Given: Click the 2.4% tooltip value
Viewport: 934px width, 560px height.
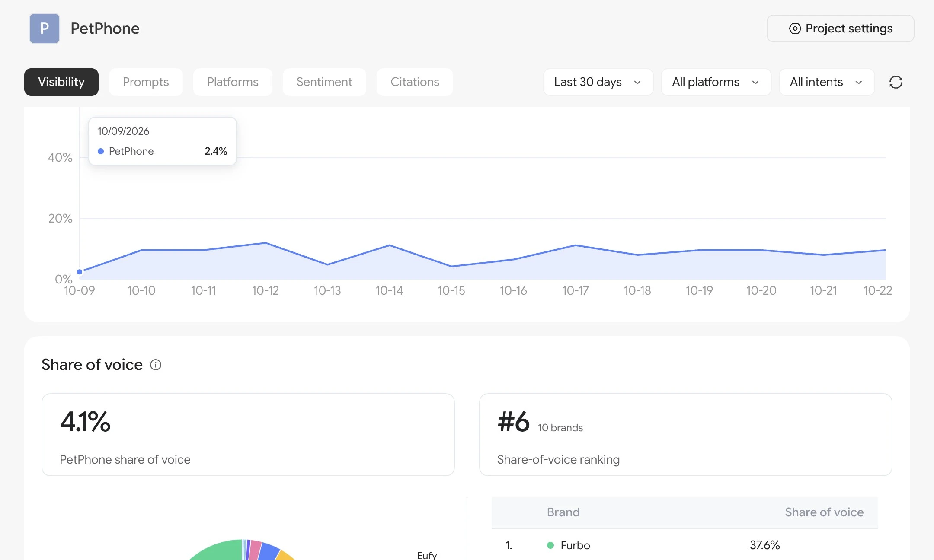Looking at the screenshot, I should [x=216, y=151].
